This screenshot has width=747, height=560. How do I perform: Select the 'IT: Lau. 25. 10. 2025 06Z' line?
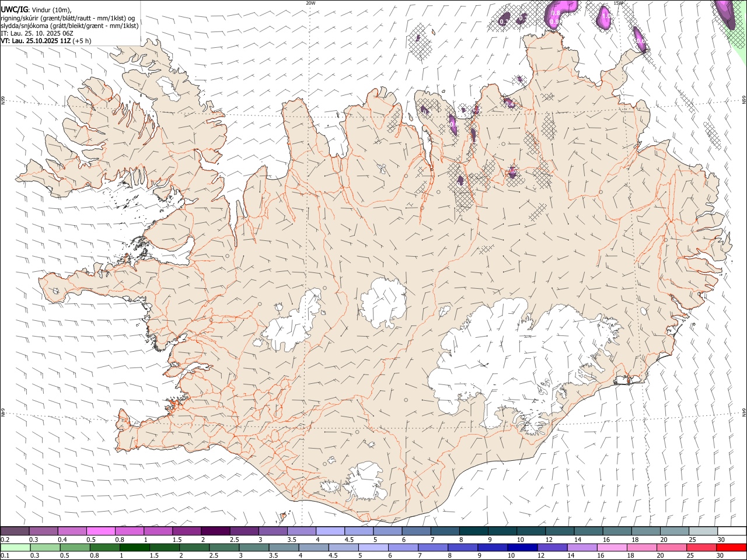pyautogui.click(x=37, y=33)
